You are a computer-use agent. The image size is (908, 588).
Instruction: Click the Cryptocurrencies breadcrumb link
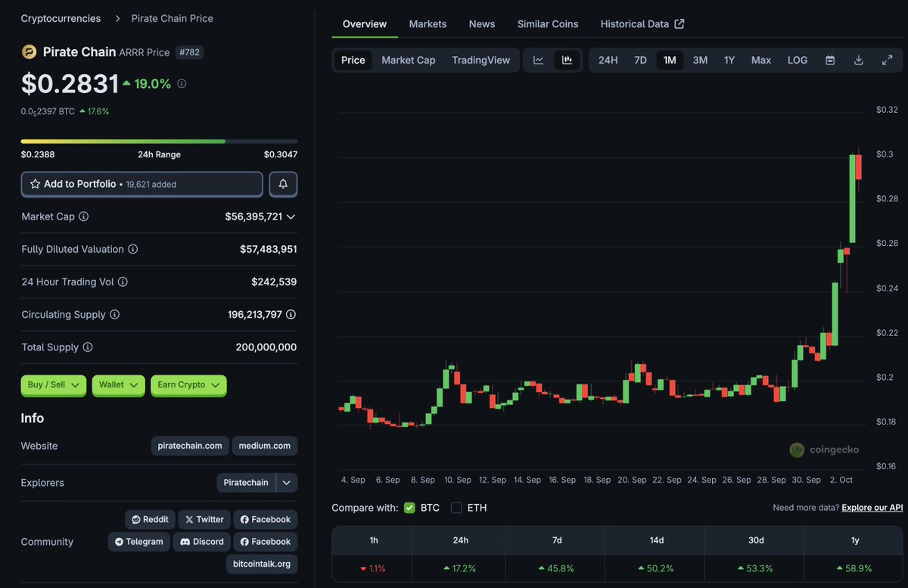click(61, 18)
